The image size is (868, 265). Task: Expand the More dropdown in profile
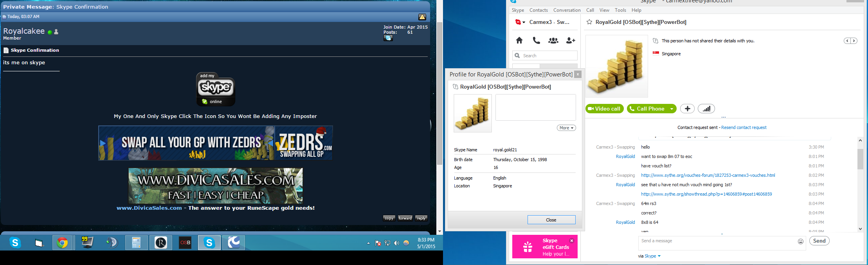tap(566, 128)
